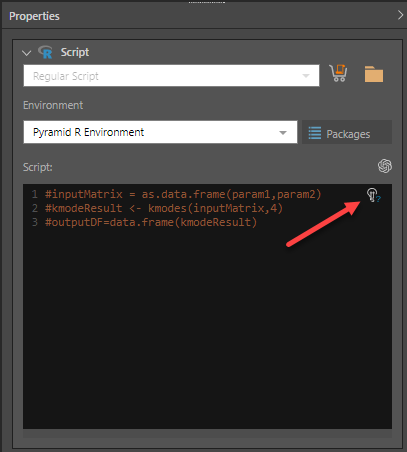This screenshot has height=452, width=407.
Task: Open the Pyramid R Environment dropdown
Action: click(160, 132)
